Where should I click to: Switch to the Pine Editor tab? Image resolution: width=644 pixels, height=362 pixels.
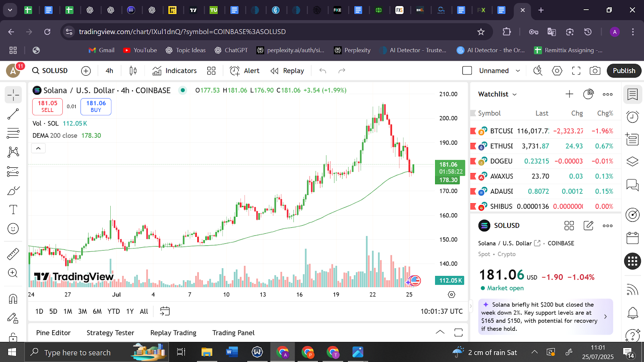point(53,333)
